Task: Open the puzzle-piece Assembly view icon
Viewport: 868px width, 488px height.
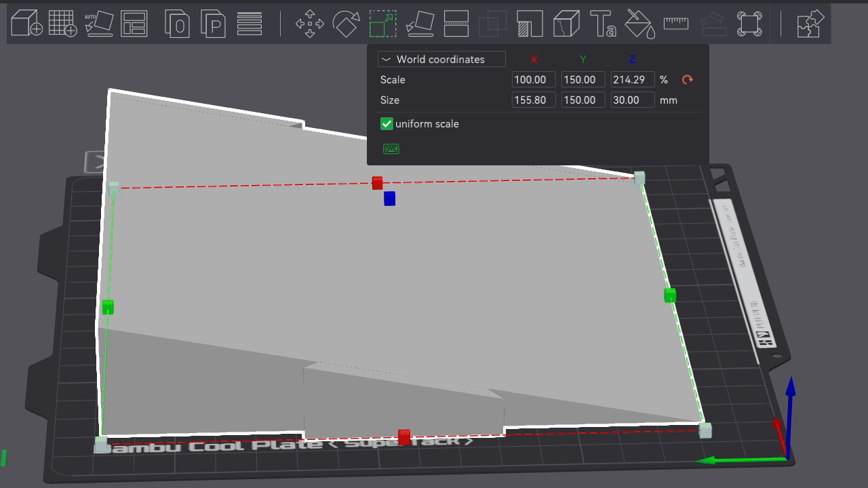Action: [x=810, y=23]
